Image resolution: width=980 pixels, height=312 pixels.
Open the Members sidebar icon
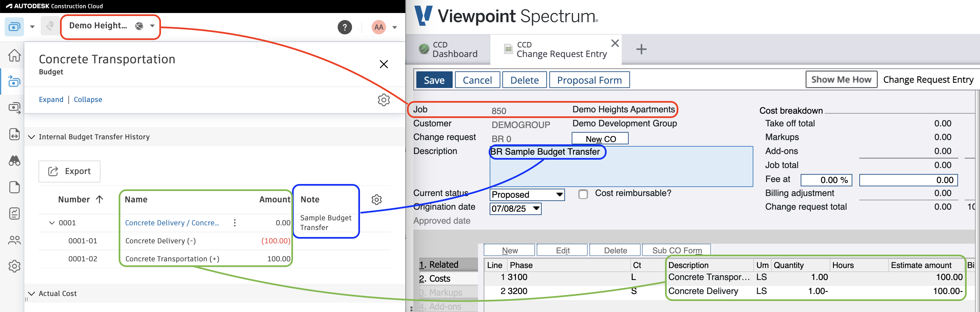[14, 240]
